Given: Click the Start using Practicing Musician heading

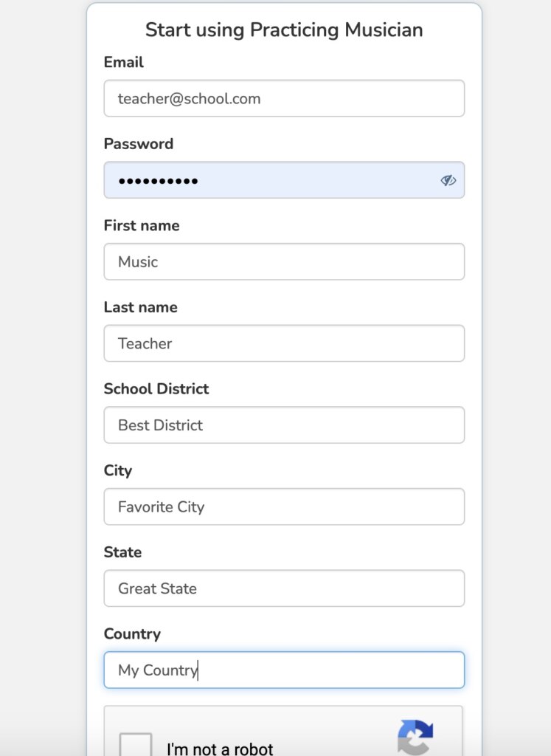Looking at the screenshot, I should tap(284, 30).
